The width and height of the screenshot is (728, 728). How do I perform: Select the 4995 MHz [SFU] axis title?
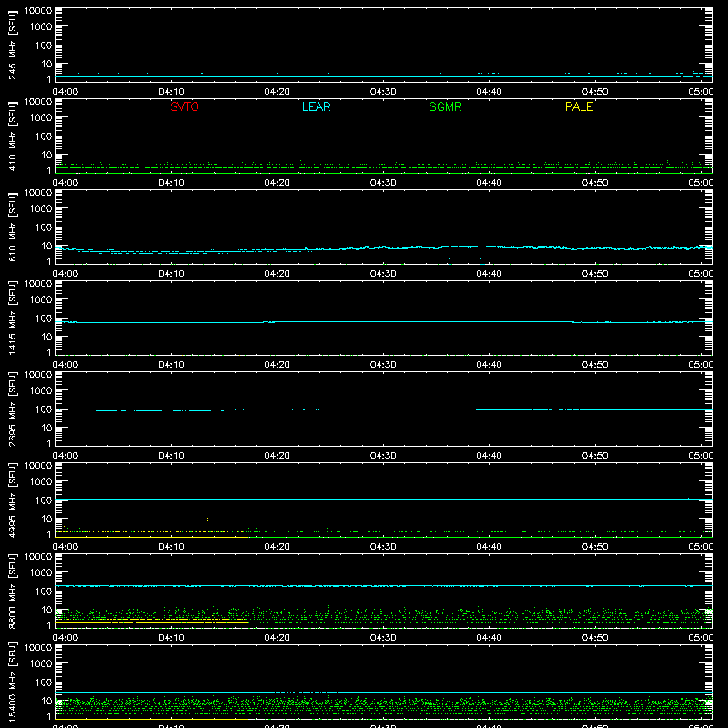pos(12,500)
